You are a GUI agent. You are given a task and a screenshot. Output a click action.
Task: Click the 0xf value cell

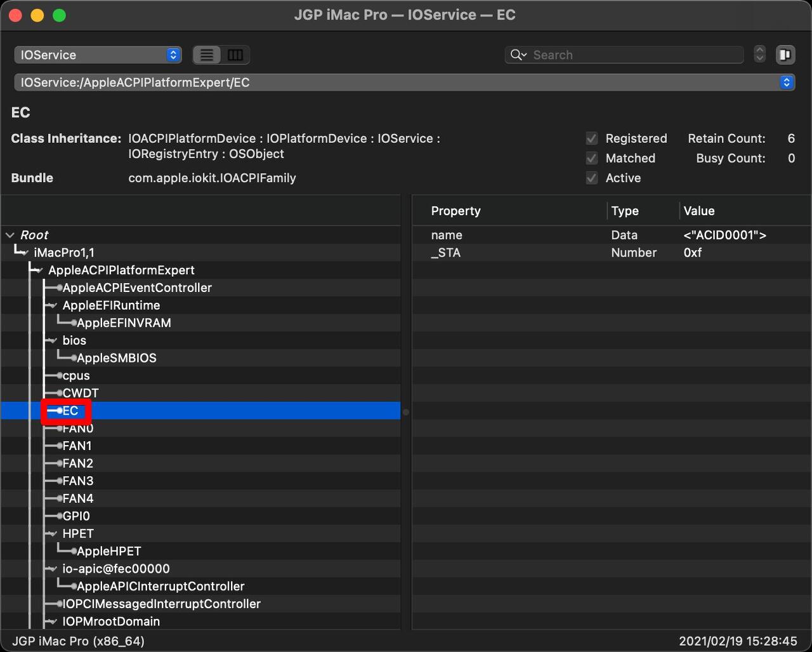pos(693,253)
